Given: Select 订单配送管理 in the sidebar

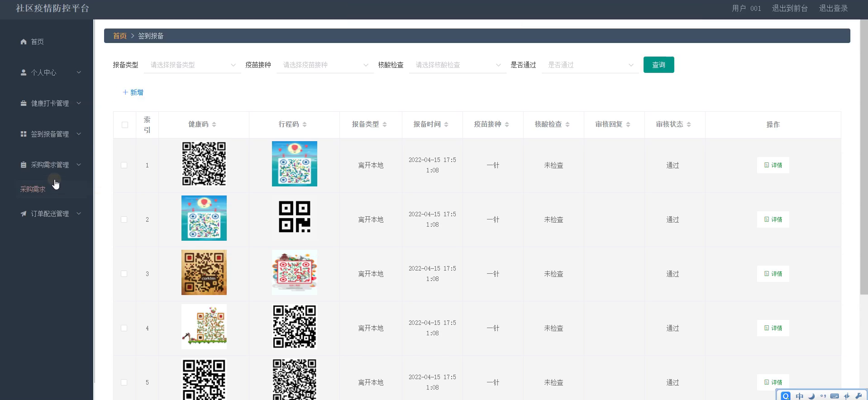Looking at the screenshot, I should [50, 214].
